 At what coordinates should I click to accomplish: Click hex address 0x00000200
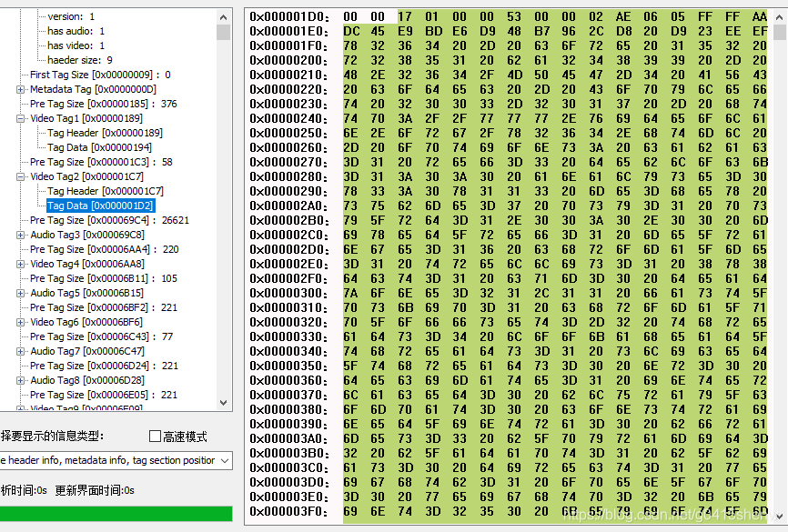point(289,60)
